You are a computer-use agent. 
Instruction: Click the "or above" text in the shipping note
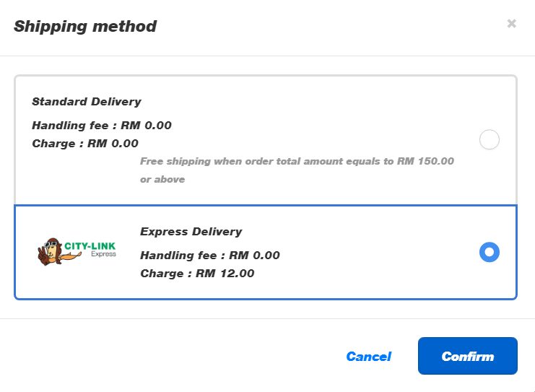[162, 180]
